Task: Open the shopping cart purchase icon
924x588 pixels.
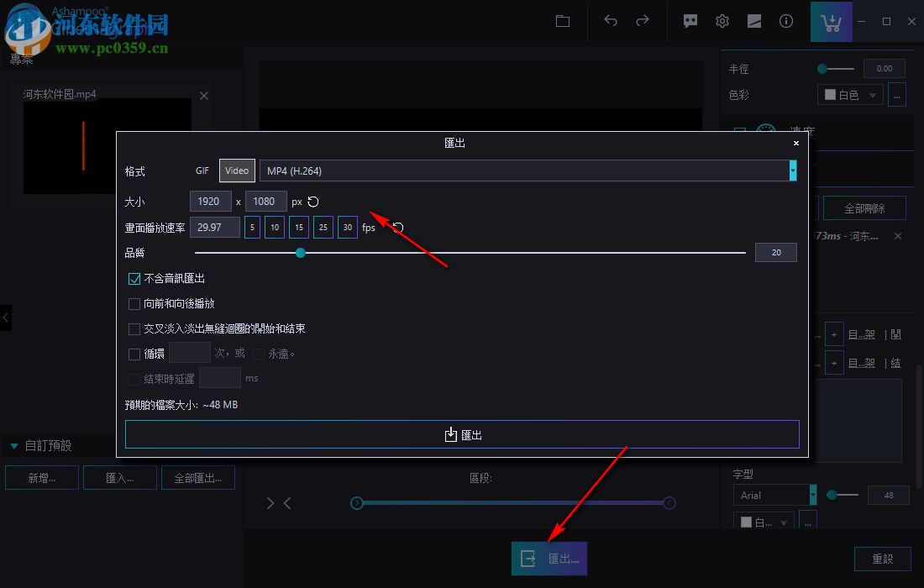Action: [x=831, y=22]
